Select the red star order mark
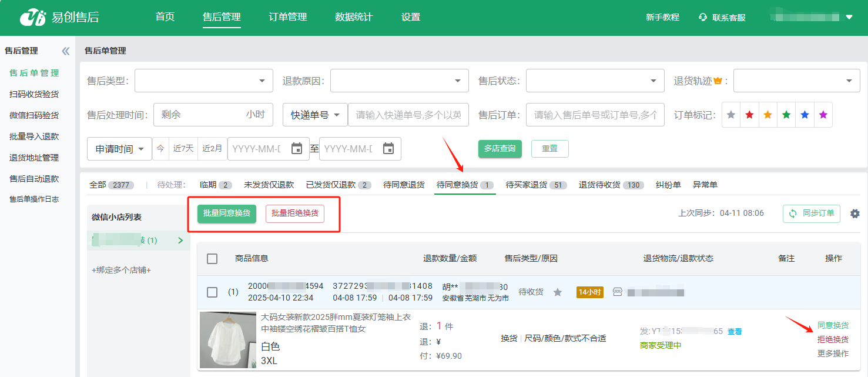The height and width of the screenshot is (377, 868). pos(749,115)
